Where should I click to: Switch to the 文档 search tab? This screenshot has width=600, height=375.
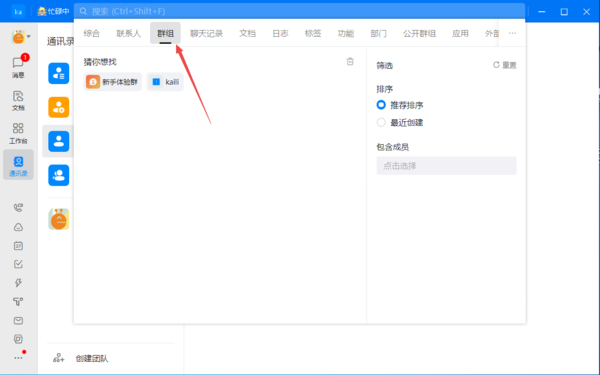(x=247, y=33)
